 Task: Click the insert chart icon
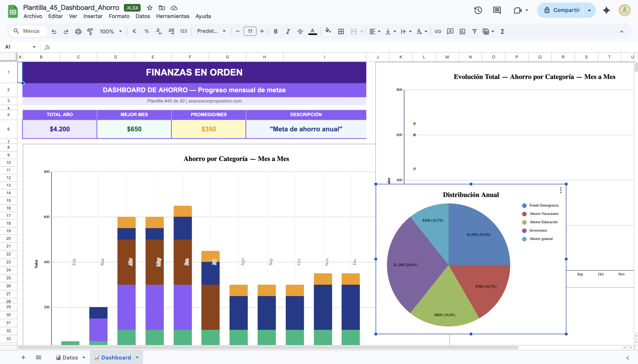(462, 31)
